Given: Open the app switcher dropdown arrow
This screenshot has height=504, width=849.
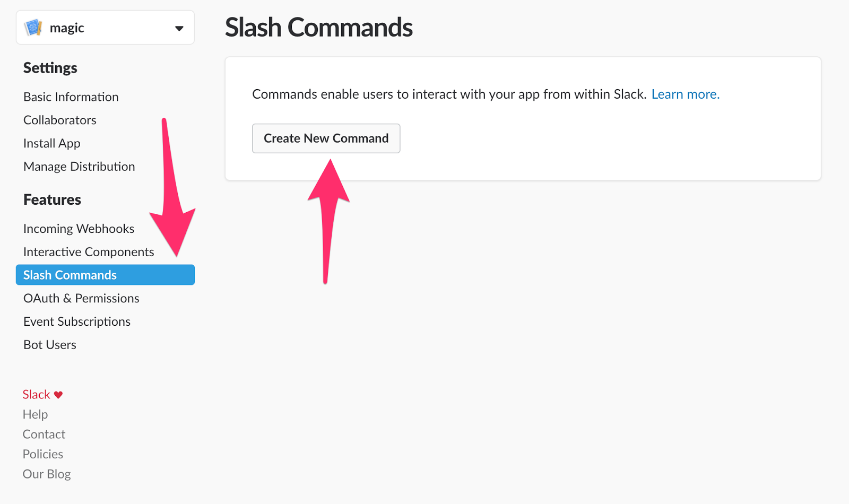Looking at the screenshot, I should pyautogui.click(x=179, y=28).
